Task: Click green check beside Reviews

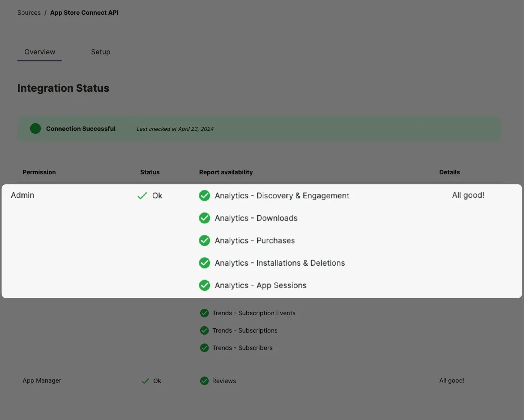Action: pyautogui.click(x=205, y=381)
